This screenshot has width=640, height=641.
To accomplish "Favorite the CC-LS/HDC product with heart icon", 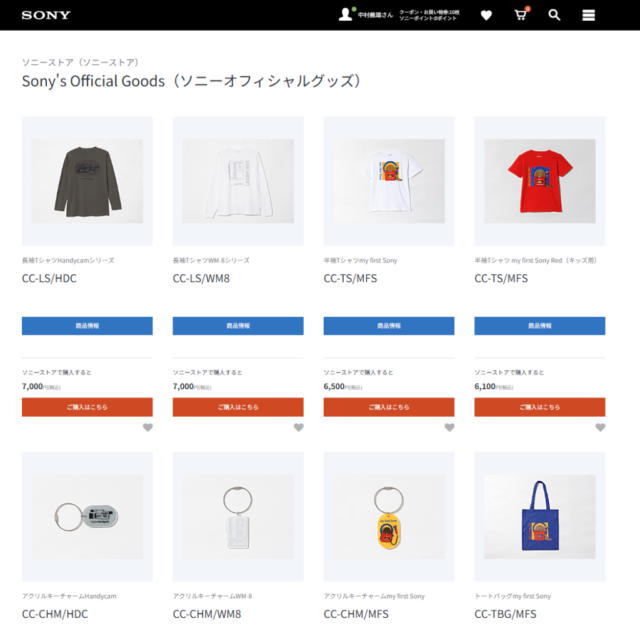I will 148,427.
